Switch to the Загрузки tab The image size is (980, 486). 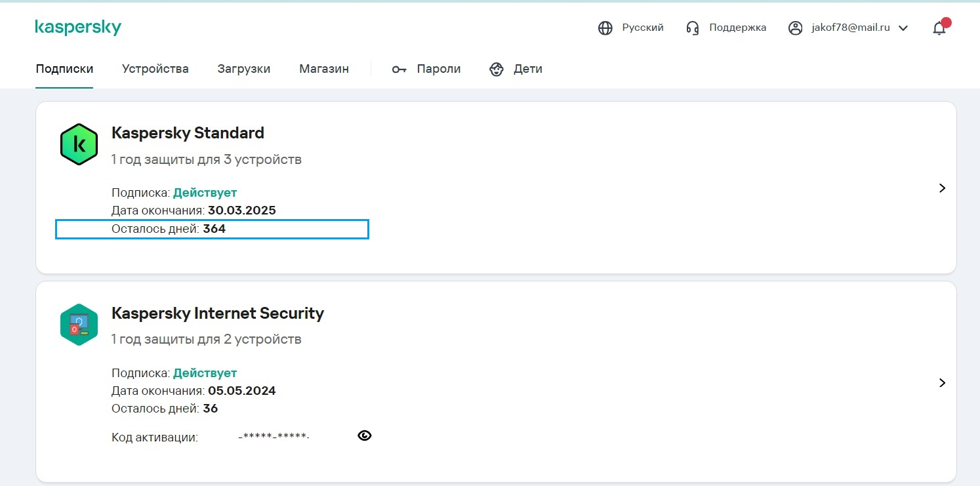244,69
